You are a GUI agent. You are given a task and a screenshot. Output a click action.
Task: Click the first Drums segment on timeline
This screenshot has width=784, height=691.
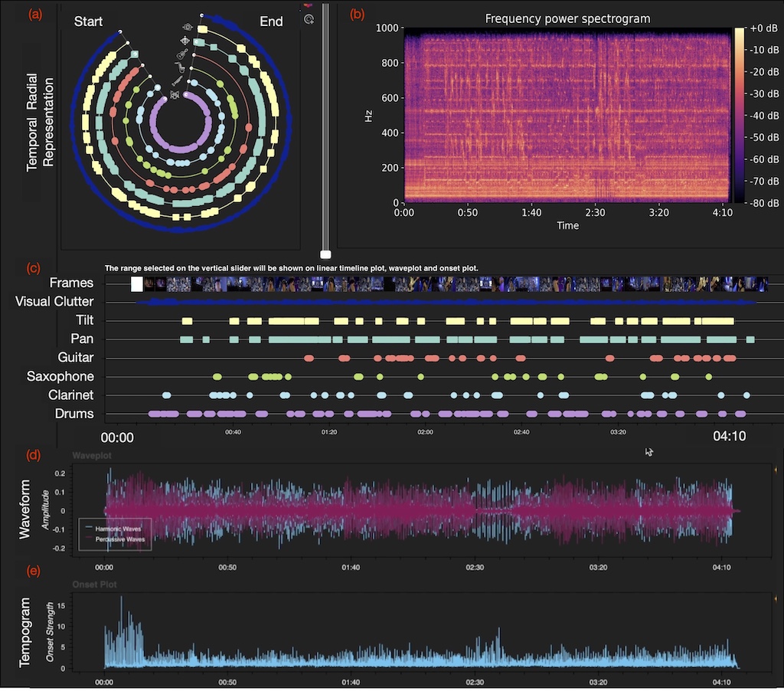point(164,414)
